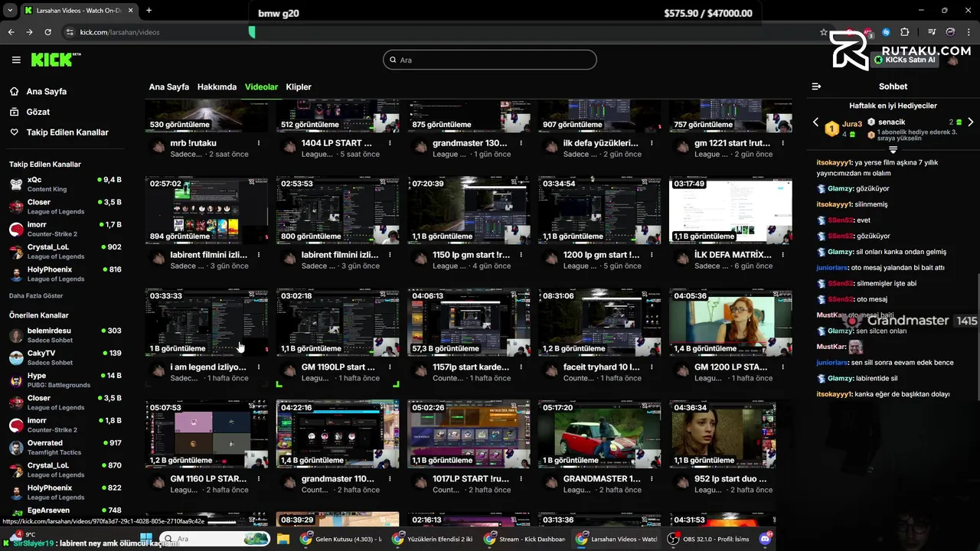Play the 08:31:06 faceit tryhard thumbnail
This screenshot has width=980, height=551.
(x=599, y=322)
